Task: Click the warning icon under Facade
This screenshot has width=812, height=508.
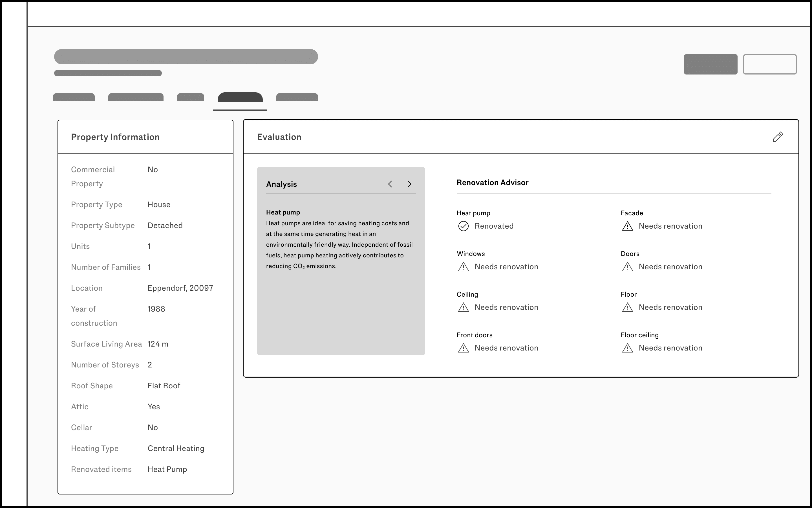Action: click(x=627, y=226)
